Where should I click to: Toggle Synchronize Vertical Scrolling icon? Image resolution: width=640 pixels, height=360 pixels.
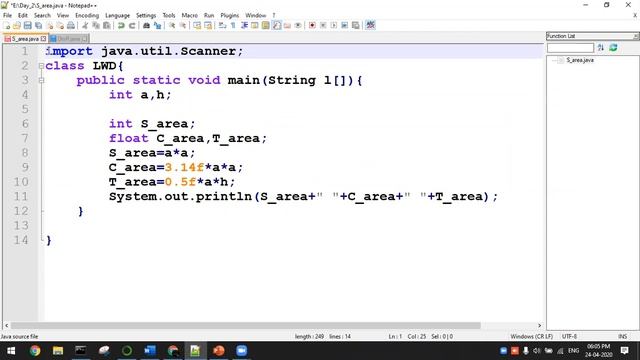[x=197, y=25]
